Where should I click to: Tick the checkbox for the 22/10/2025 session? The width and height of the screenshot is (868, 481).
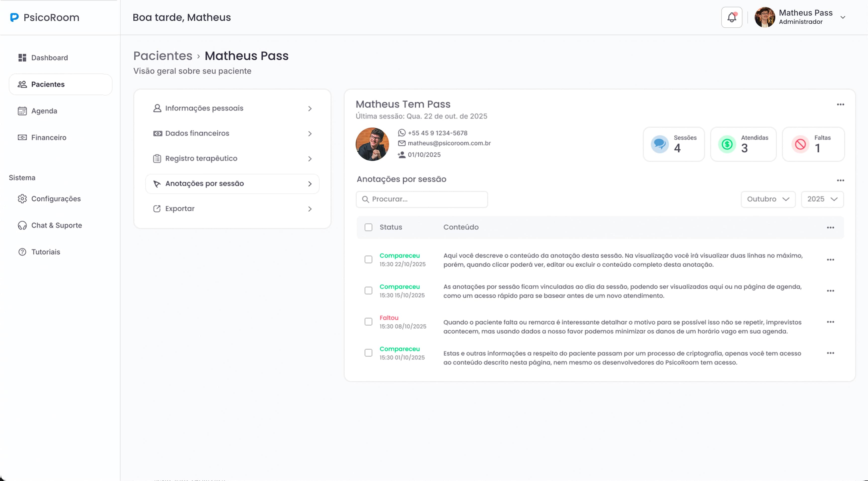click(x=368, y=259)
